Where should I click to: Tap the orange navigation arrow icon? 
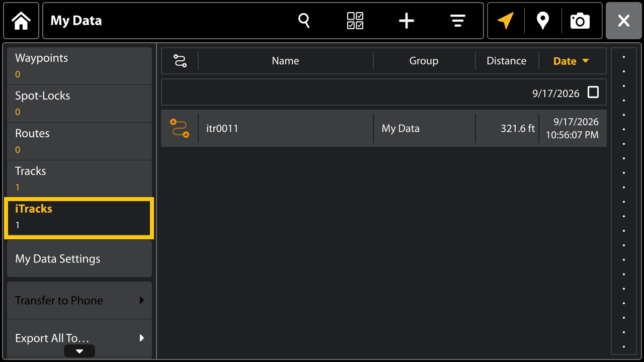506,21
